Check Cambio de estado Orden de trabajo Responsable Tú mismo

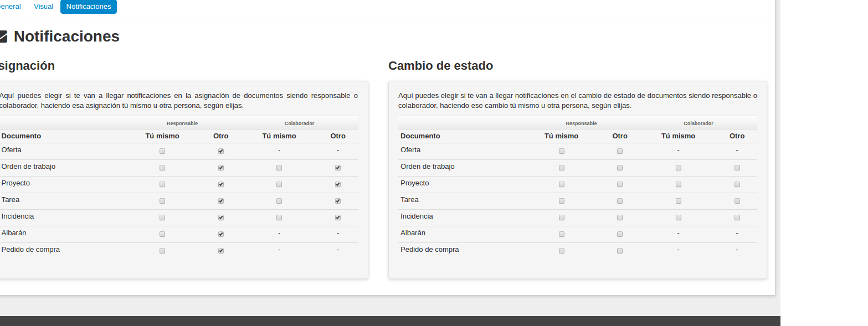coord(562,168)
